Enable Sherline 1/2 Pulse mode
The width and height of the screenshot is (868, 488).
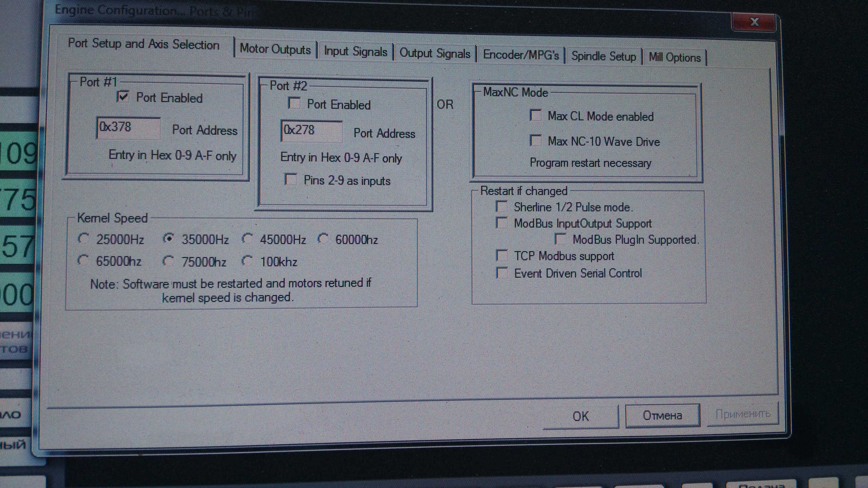[x=501, y=206]
